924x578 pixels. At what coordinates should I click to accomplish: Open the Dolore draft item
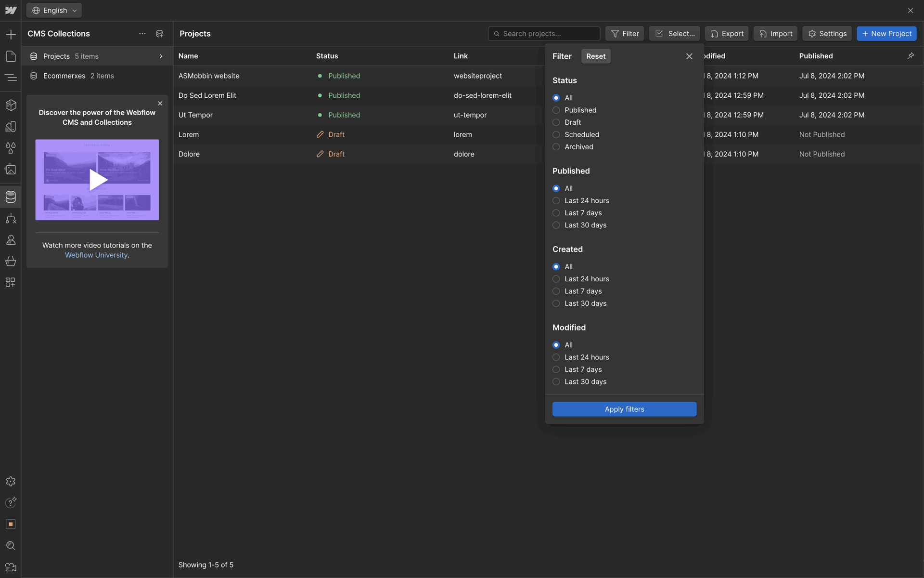[189, 154]
